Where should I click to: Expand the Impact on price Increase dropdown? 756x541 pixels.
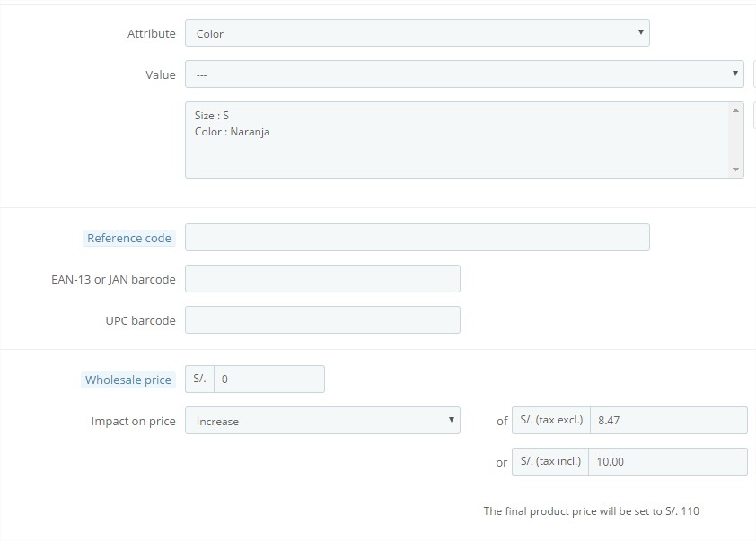point(322,421)
